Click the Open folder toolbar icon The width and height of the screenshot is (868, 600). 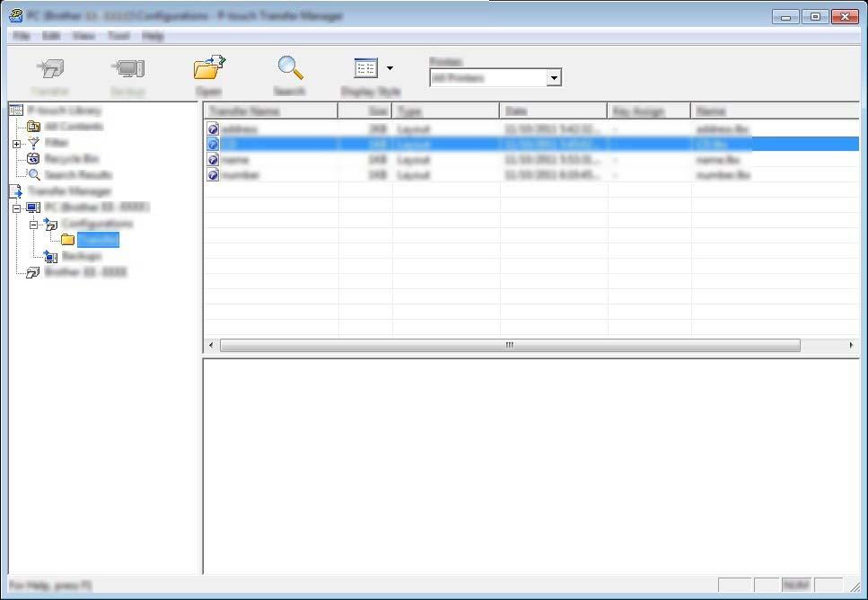pos(210,68)
